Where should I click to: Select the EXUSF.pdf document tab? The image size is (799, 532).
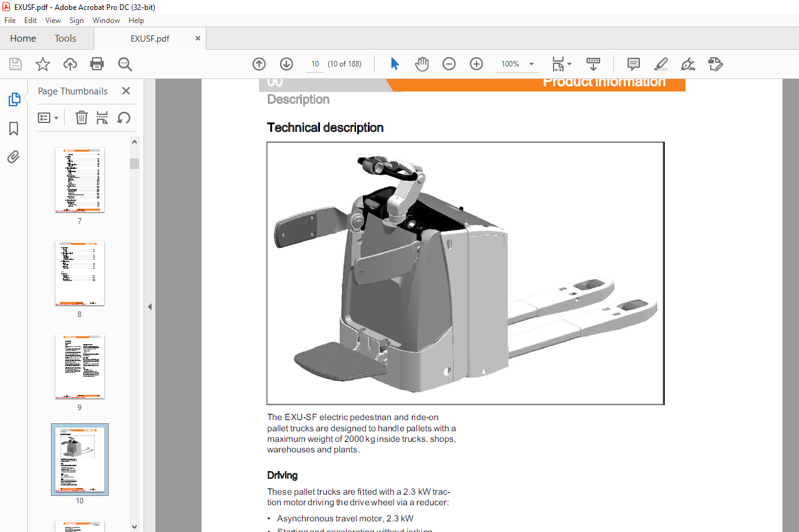(x=150, y=39)
